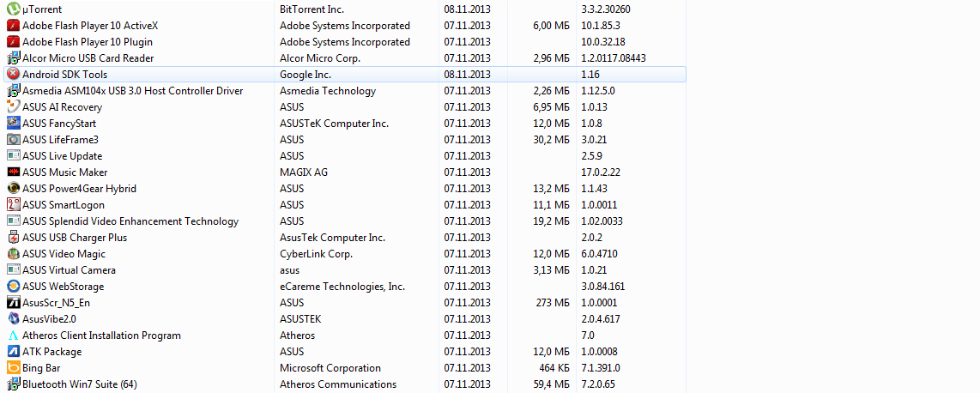
Task: Click the ASUS FancyStart icon
Action: coord(13,123)
